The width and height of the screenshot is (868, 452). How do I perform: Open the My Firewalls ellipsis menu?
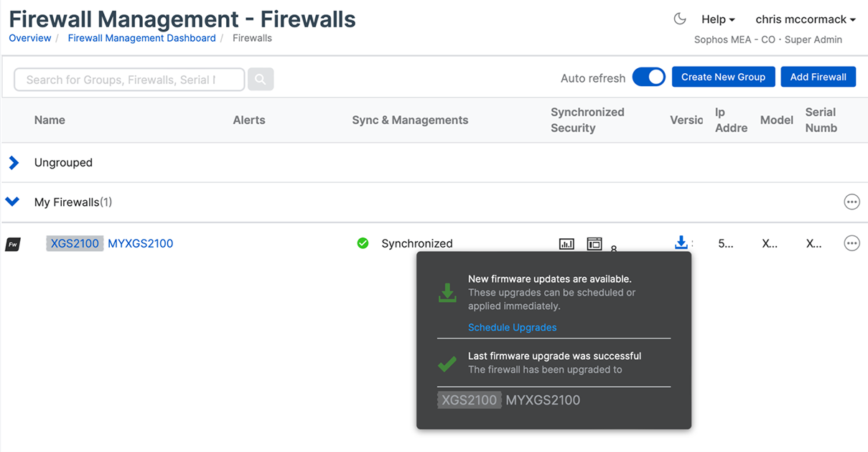(851, 202)
